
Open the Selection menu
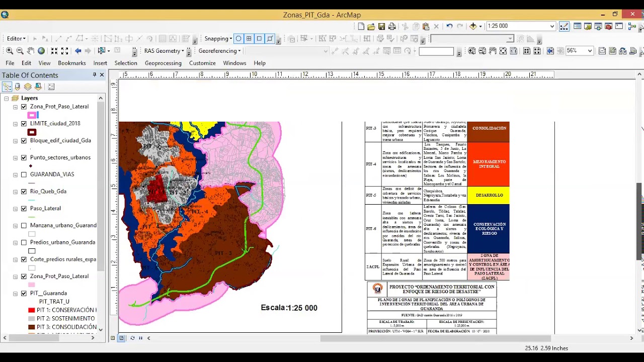click(126, 63)
